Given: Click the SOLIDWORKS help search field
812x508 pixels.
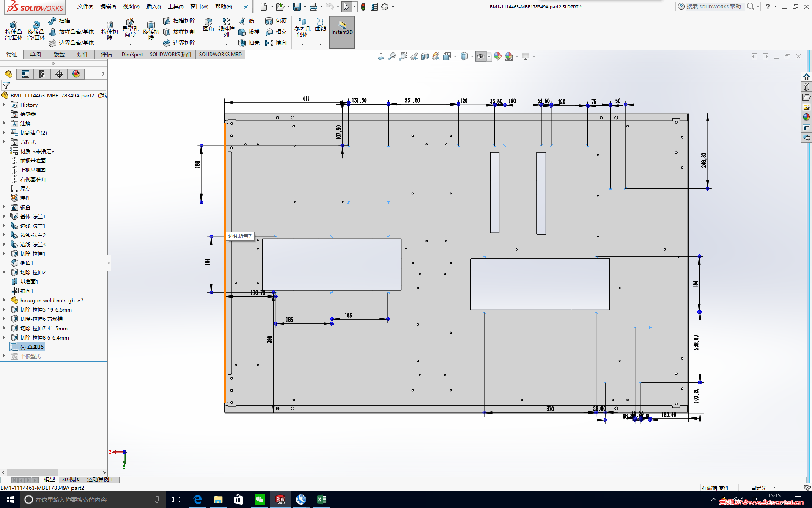Looking at the screenshot, I should [x=714, y=6].
